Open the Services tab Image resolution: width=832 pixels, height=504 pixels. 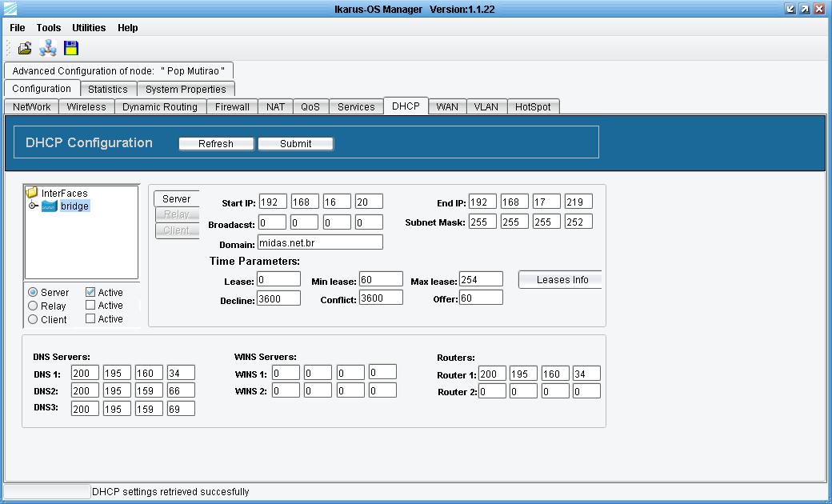[356, 106]
